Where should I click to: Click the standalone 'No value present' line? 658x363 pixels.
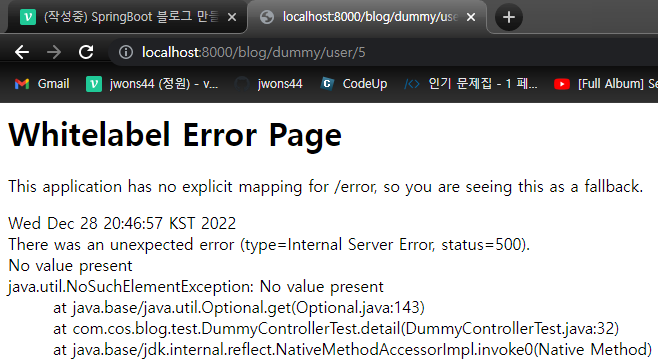tap(70, 266)
